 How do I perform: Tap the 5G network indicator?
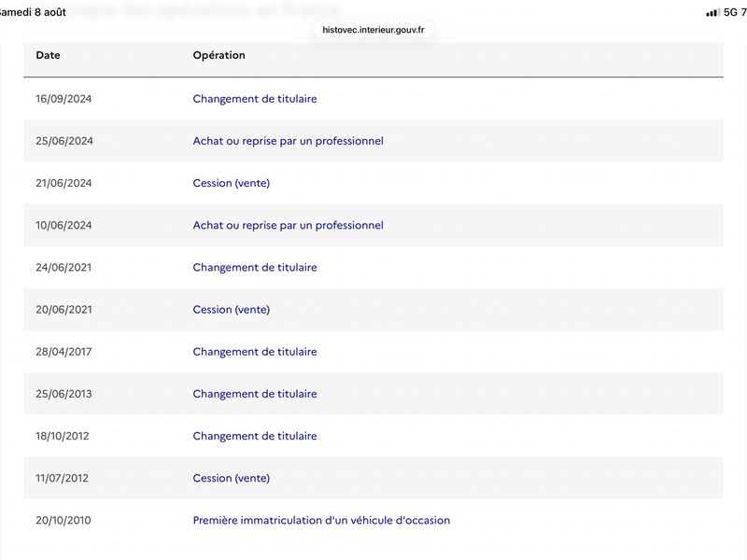click(x=730, y=12)
